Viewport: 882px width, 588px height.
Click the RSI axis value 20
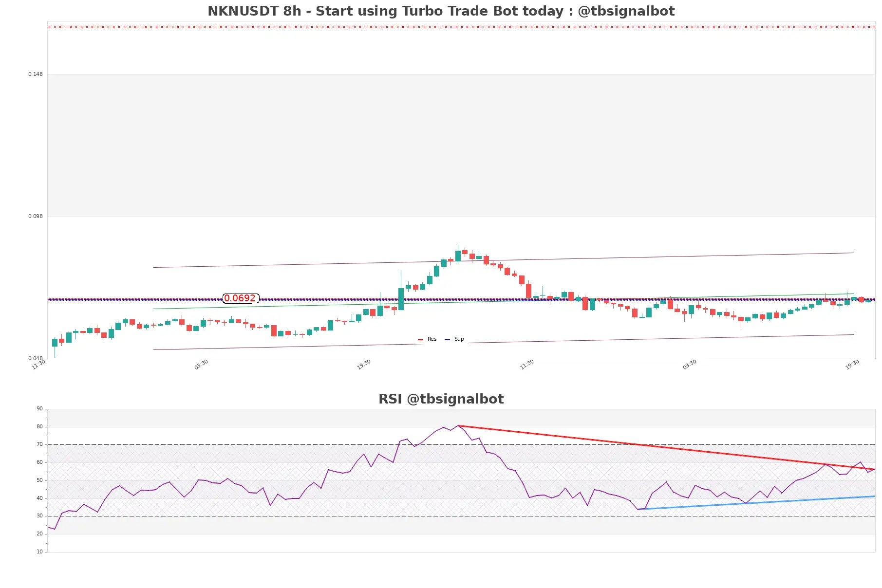[x=39, y=534]
